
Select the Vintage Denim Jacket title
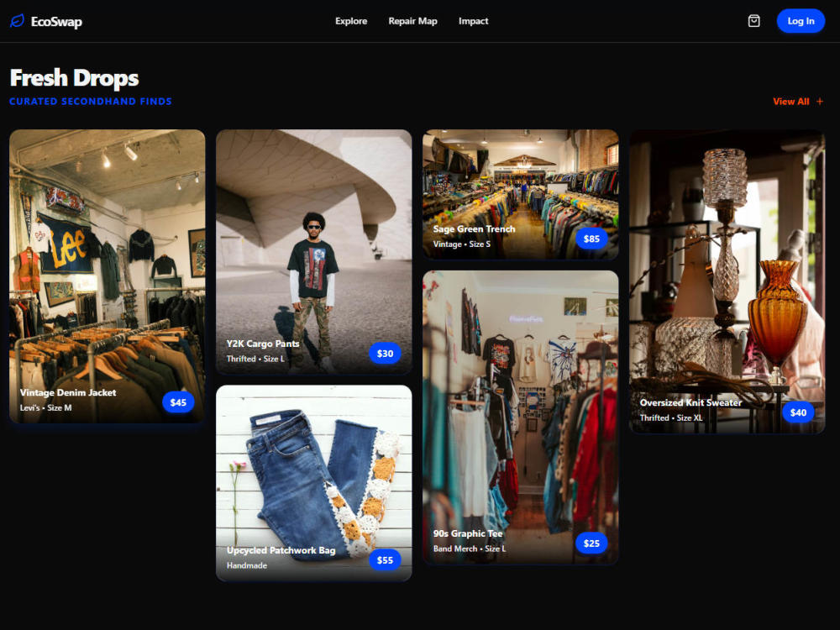click(x=68, y=392)
